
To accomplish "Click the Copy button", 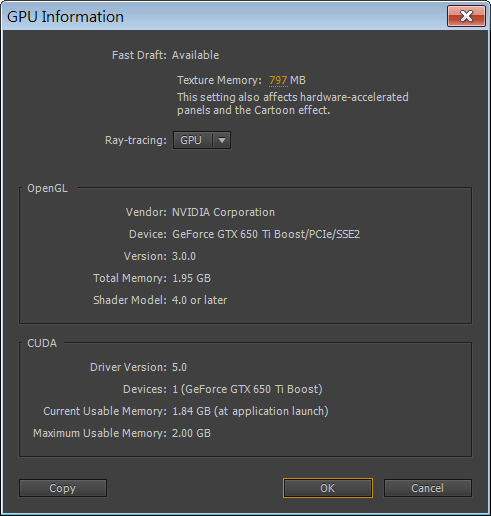I will coord(63,488).
